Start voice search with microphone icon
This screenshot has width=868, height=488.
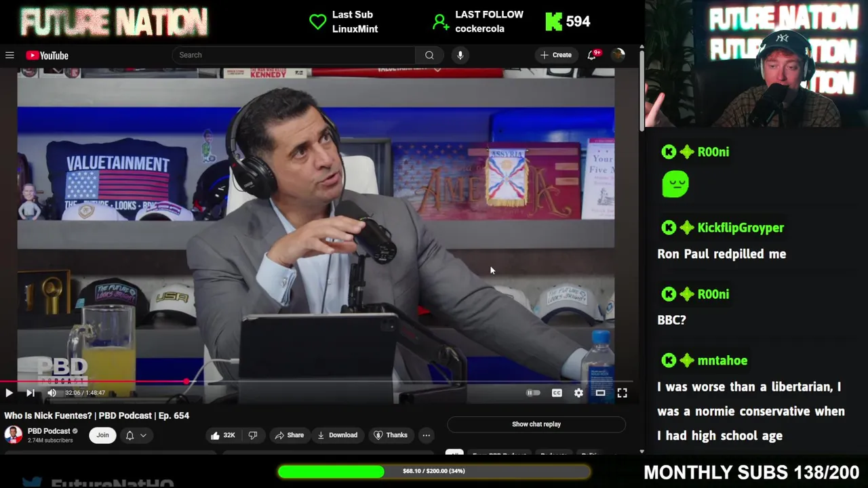tap(460, 55)
